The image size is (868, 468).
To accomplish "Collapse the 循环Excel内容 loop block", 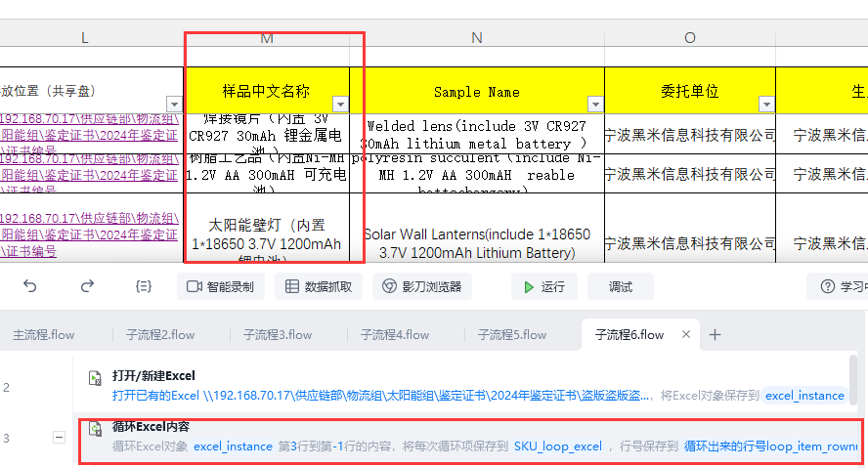I will tap(59, 438).
